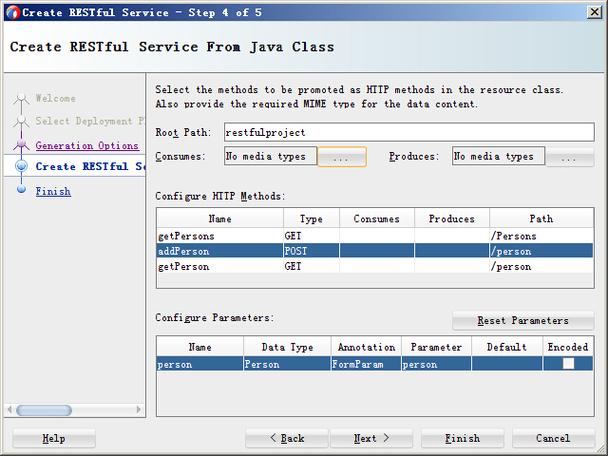This screenshot has width=608, height=456.
Task: Click the /person path cell of getPerson
Action: 541,266
